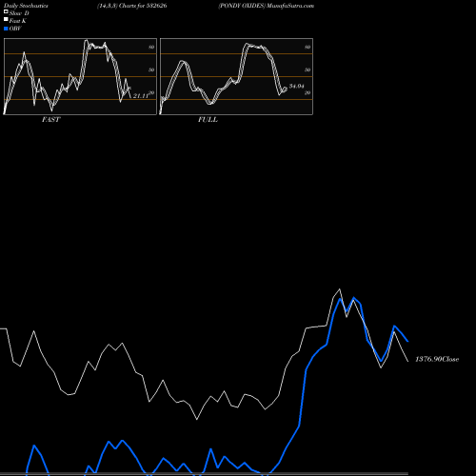476x476 pixels.
Task: Click the 80 axis label in FULL chart
Action: coord(307,47)
